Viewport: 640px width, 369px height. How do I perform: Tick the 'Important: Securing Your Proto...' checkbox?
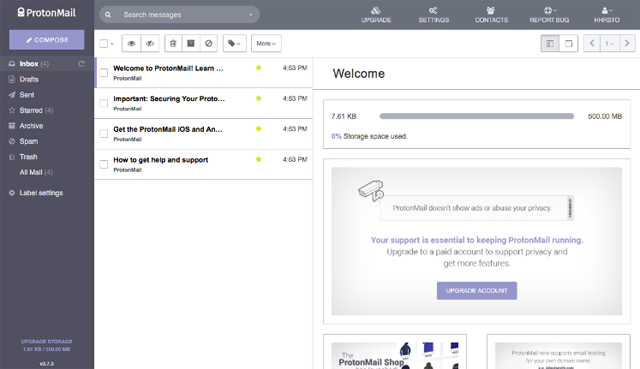point(104,103)
